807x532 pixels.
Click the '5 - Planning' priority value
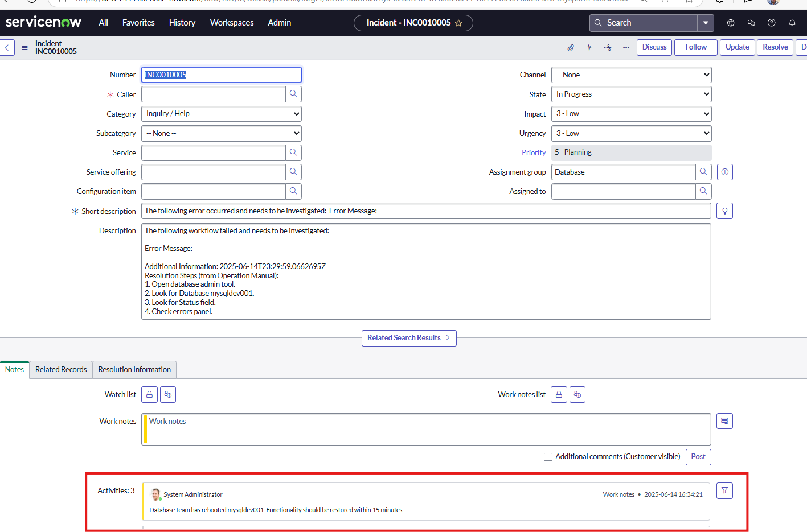pos(632,152)
